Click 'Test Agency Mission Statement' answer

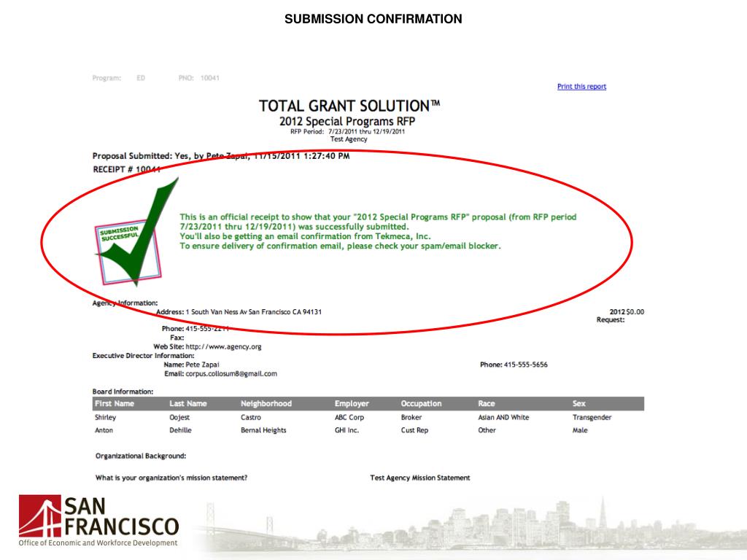coord(419,478)
